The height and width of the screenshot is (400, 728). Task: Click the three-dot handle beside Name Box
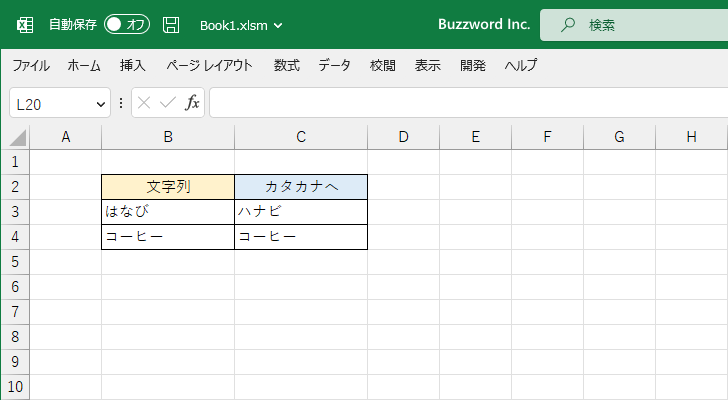click(121, 103)
